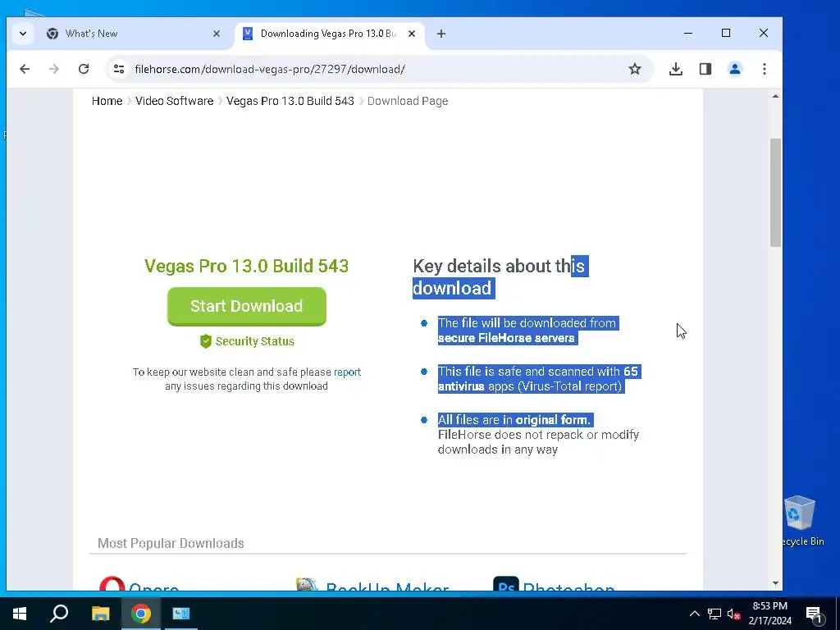
Task: Close the What's New tab
Action: tap(217, 34)
